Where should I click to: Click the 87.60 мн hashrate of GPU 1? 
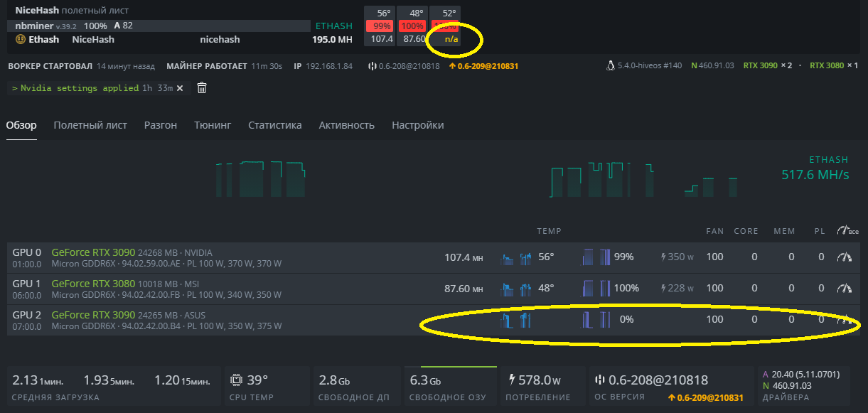coord(464,288)
